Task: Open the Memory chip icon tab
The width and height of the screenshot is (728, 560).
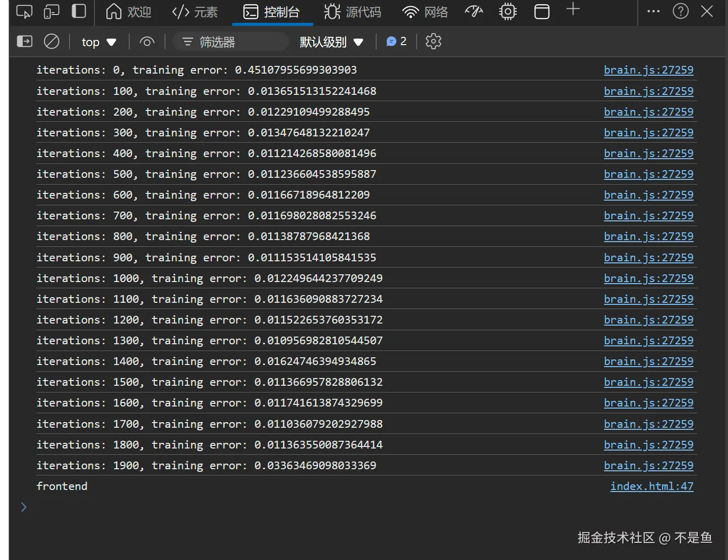Action: point(507,11)
